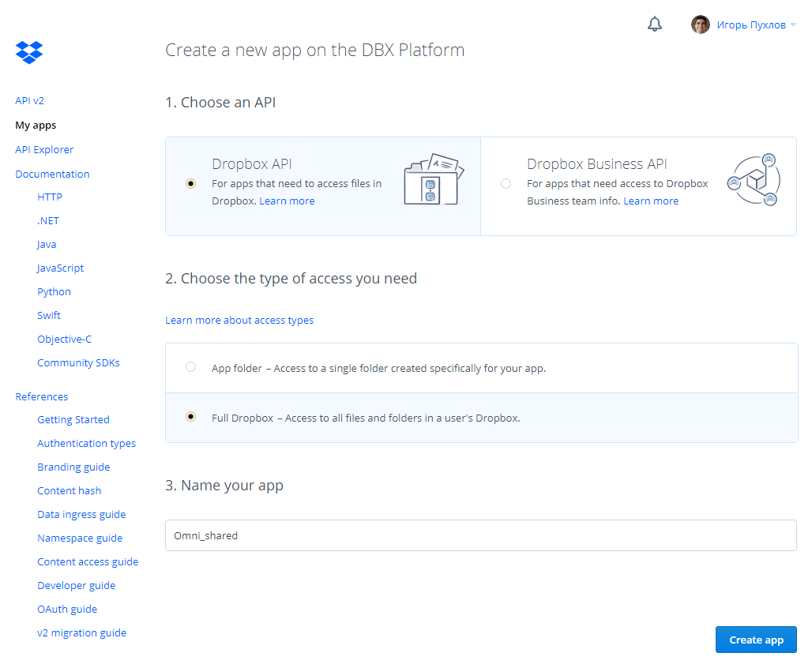Click the Dropbox logo icon

29,52
